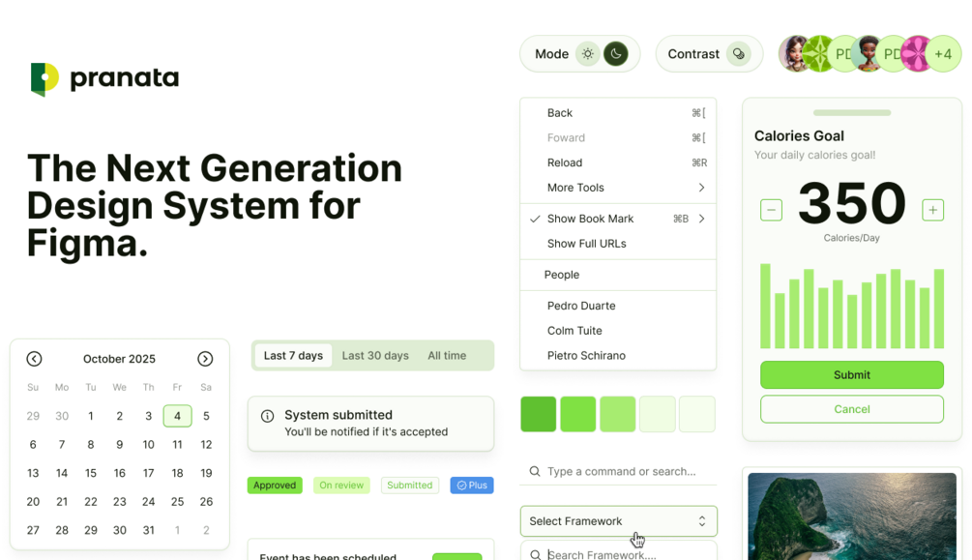
Task: Select Colm Tuite in People list
Action: [618, 331]
